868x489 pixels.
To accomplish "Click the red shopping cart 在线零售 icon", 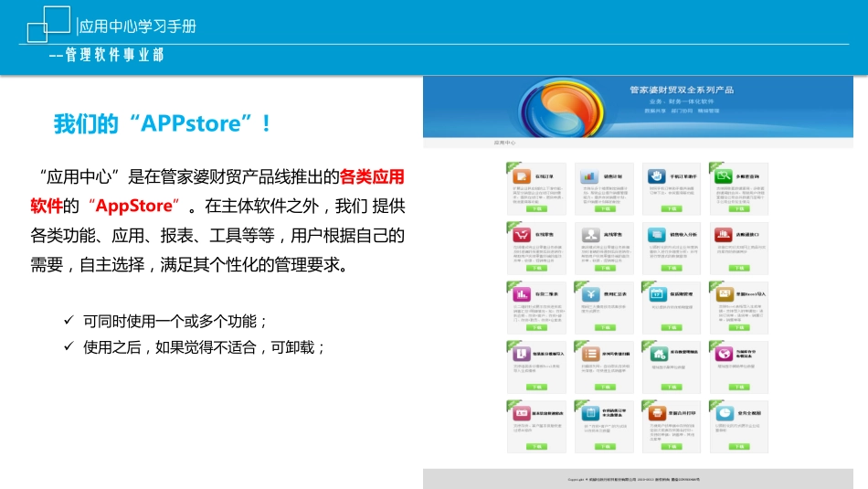I will [x=522, y=235].
